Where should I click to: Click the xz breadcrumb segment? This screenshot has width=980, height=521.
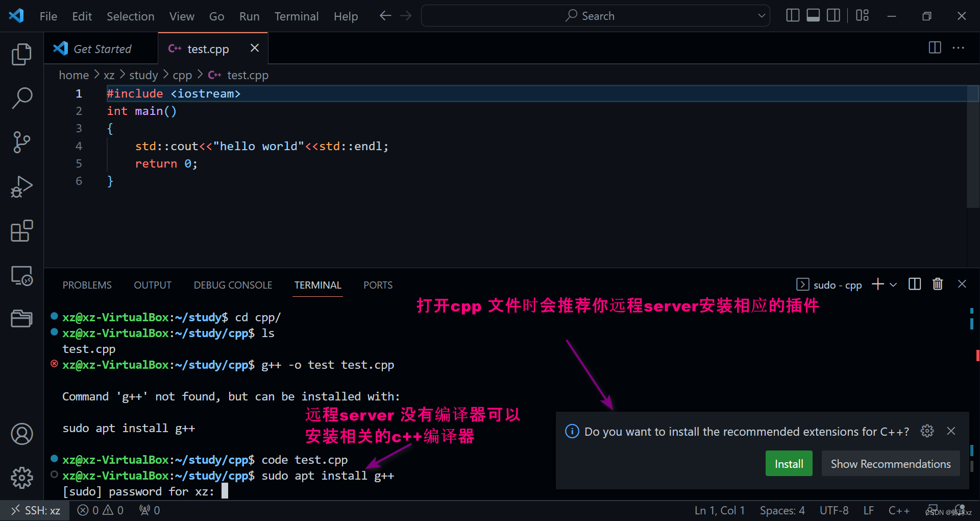point(109,75)
